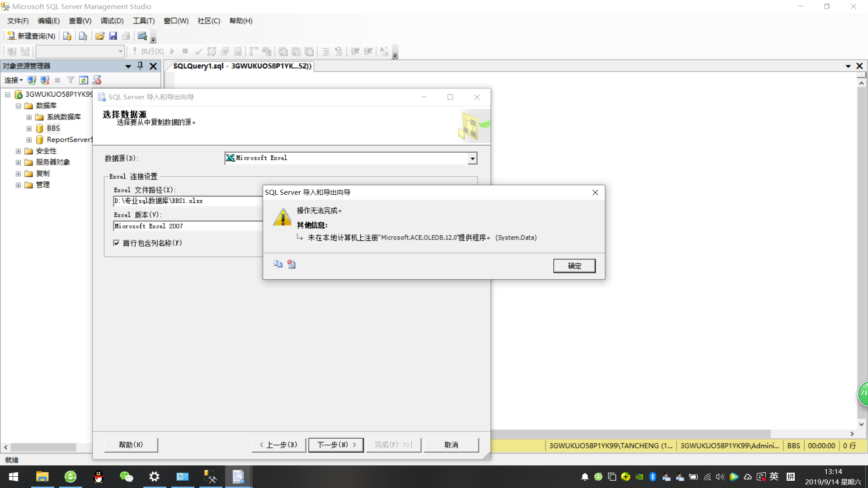Open the 文件(F) menu
This screenshot has height=488, width=868.
[18, 21]
